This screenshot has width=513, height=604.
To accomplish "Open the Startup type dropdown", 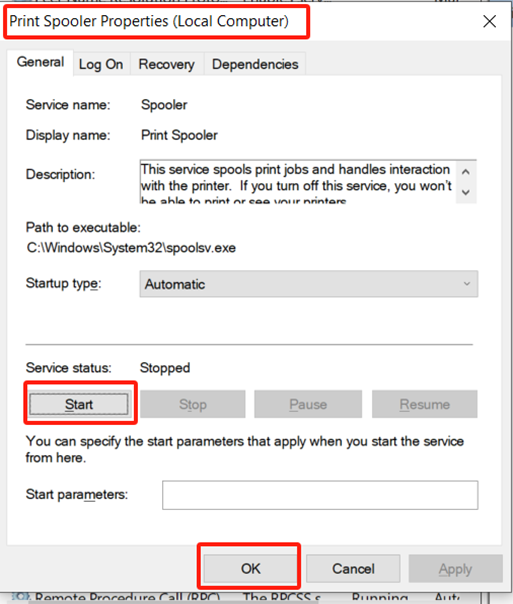I will [x=309, y=284].
